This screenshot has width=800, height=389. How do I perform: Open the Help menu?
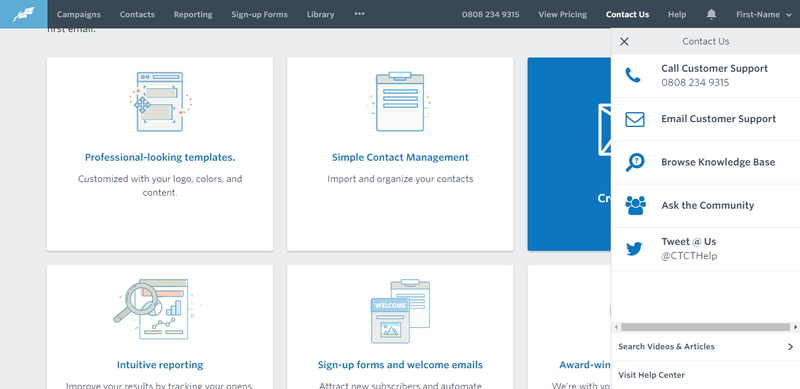click(677, 14)
